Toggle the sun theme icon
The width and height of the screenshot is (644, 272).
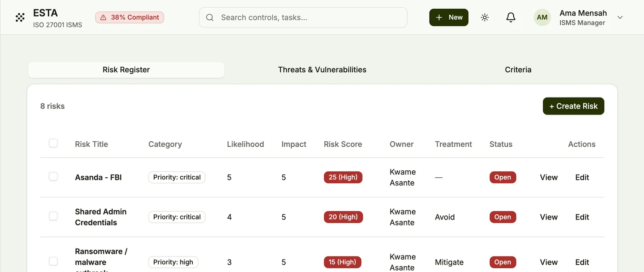[484, 17]
